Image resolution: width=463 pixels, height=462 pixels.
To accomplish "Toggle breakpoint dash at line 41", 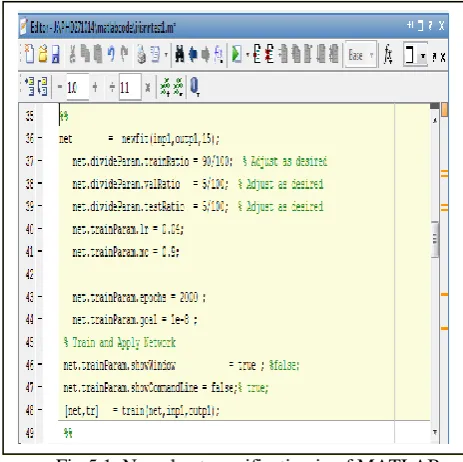I will [x=40, y=251].
